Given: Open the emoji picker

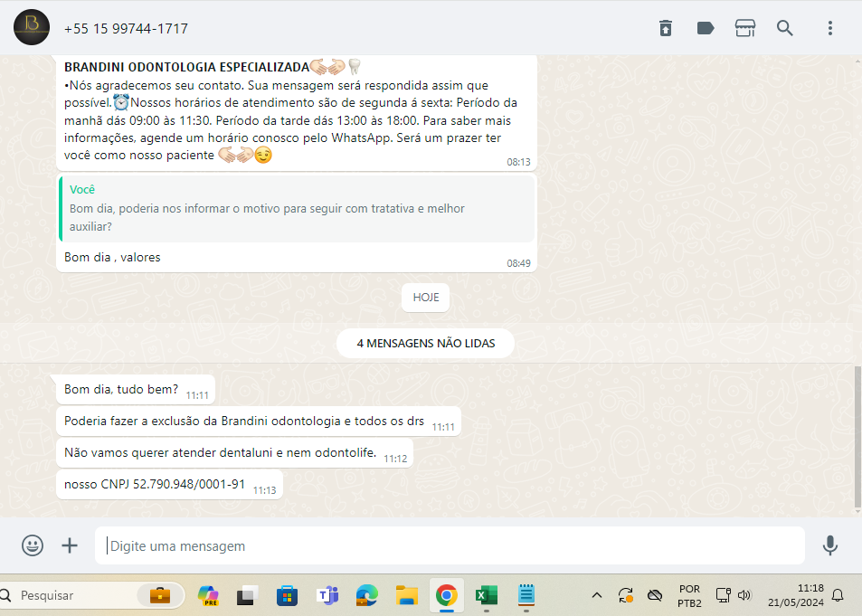Looking at the screenshot, I should click(x=33, y=545).
